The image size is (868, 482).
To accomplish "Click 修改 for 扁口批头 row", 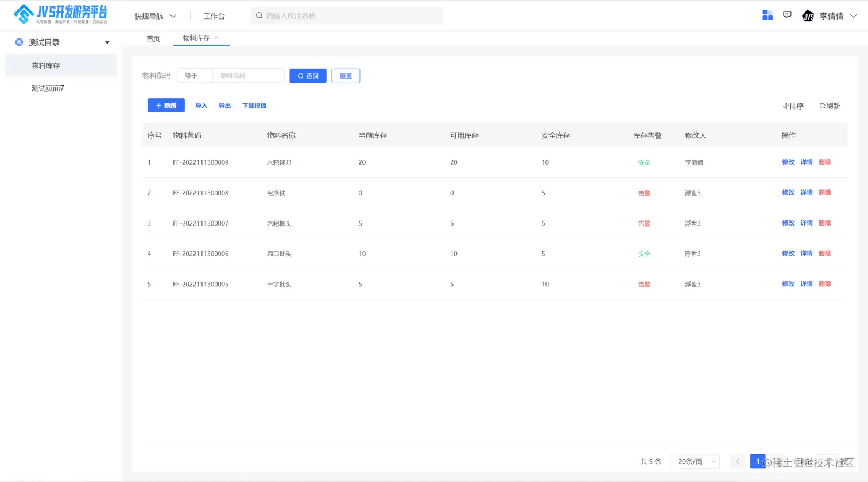I will tap(788, 253).
